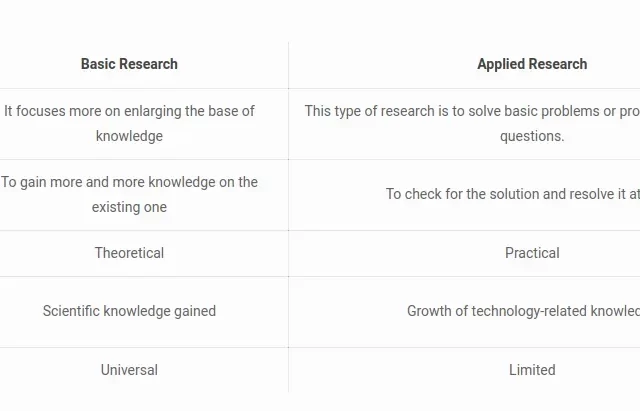The width and height of the screenshot is (640, 411).
Task: Click the "To check for the solution" cell
Action: coord(512,194)
